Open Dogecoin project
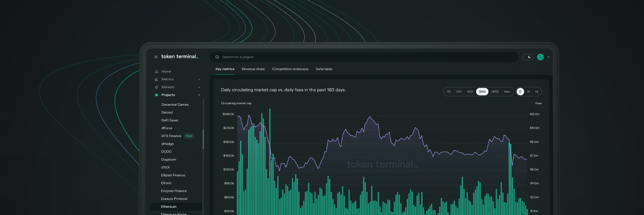The height and width of the screenshot is (215, 644). click(x=169, y=160)
